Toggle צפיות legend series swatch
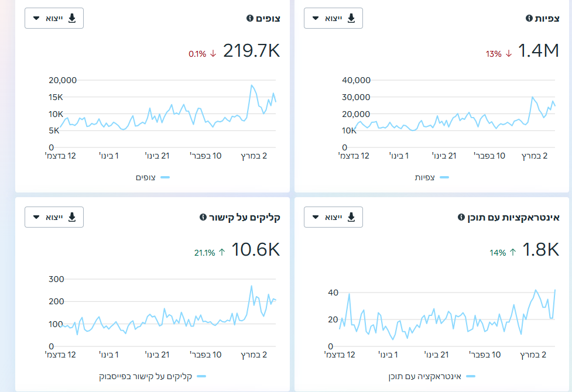 pos(444,178)
